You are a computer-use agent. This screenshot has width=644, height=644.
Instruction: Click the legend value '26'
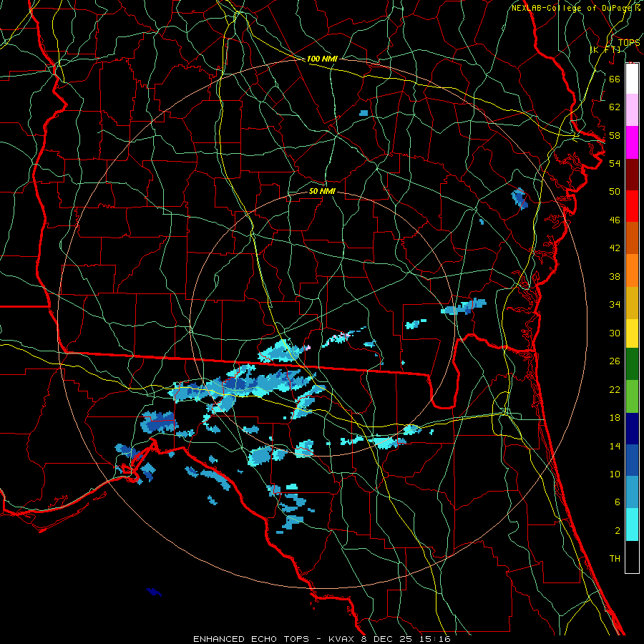point(615,361)
